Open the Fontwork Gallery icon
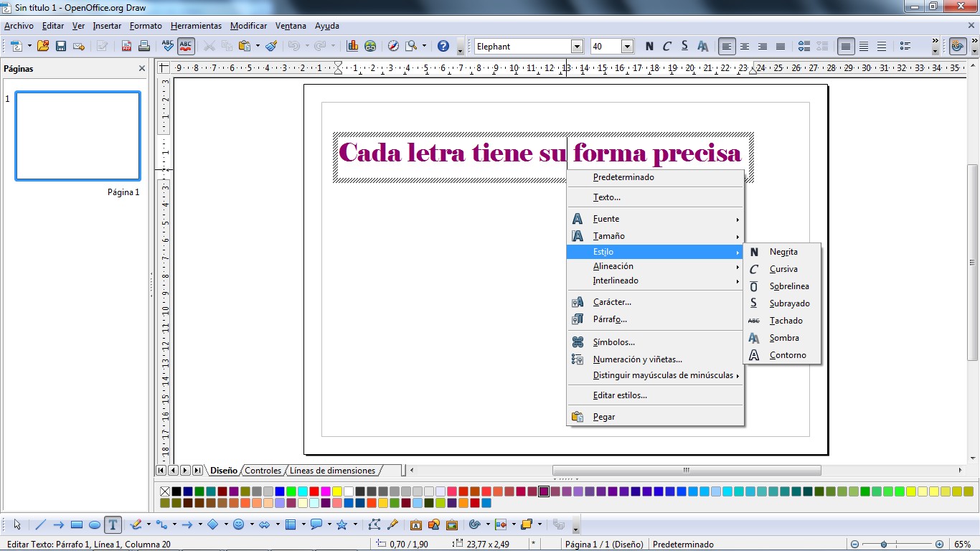Viewport: 980px width, 551px height. tap(416, 524)
